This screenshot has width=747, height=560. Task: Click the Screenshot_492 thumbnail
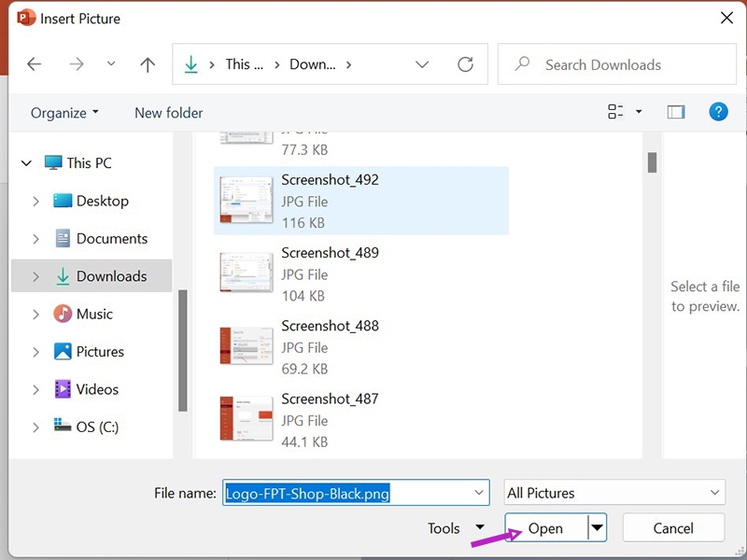[247, 200]
